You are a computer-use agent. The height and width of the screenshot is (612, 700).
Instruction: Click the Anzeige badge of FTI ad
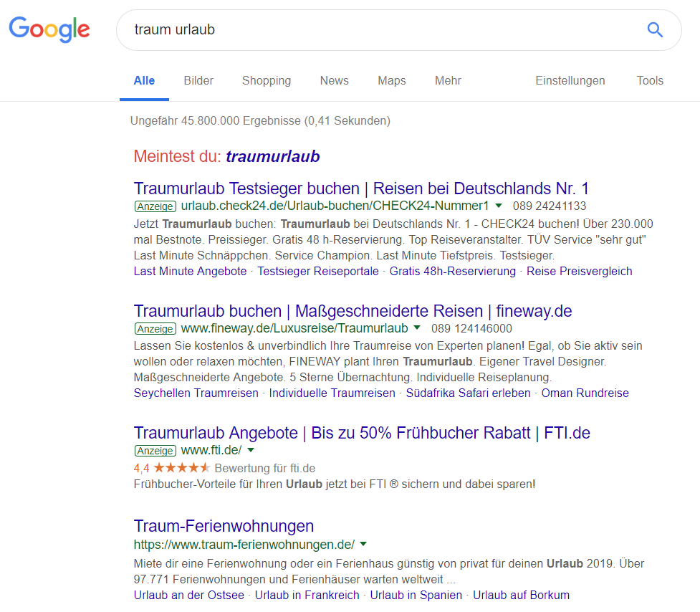coord(155,451)
